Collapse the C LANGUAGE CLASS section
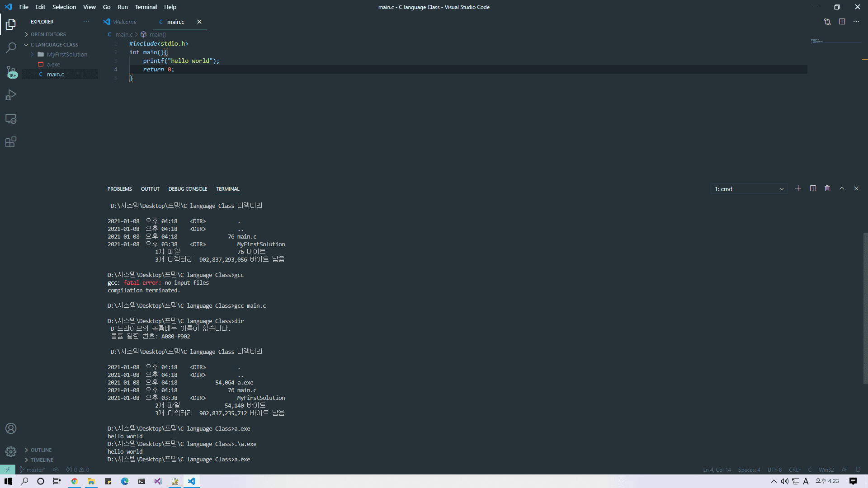Screen dimensions: 868x488 click(x=54, y=45)
